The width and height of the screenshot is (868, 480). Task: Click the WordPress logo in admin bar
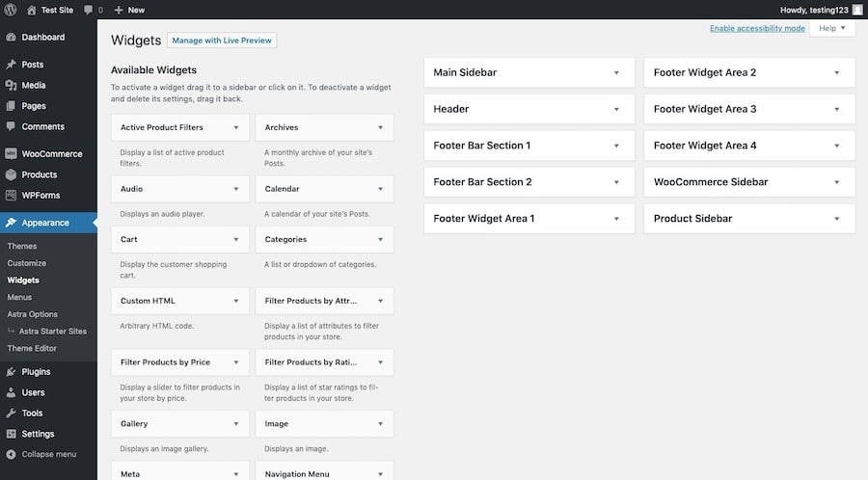11,10
